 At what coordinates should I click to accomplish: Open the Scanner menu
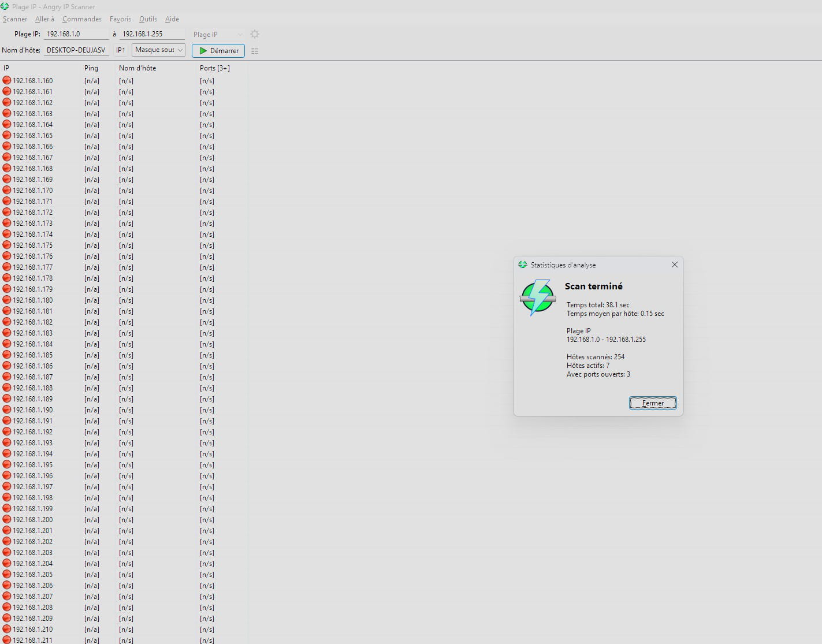tap(15, 19)
